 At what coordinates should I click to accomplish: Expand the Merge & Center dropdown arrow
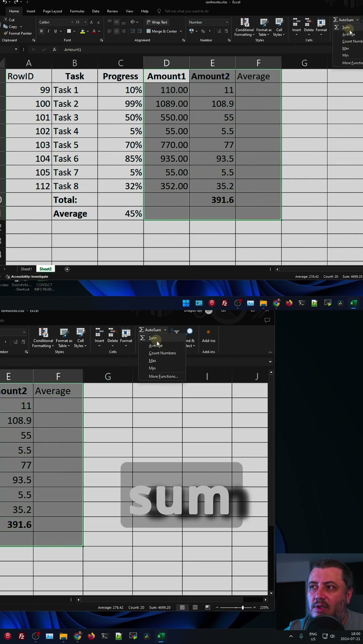[x=181, y=31]
